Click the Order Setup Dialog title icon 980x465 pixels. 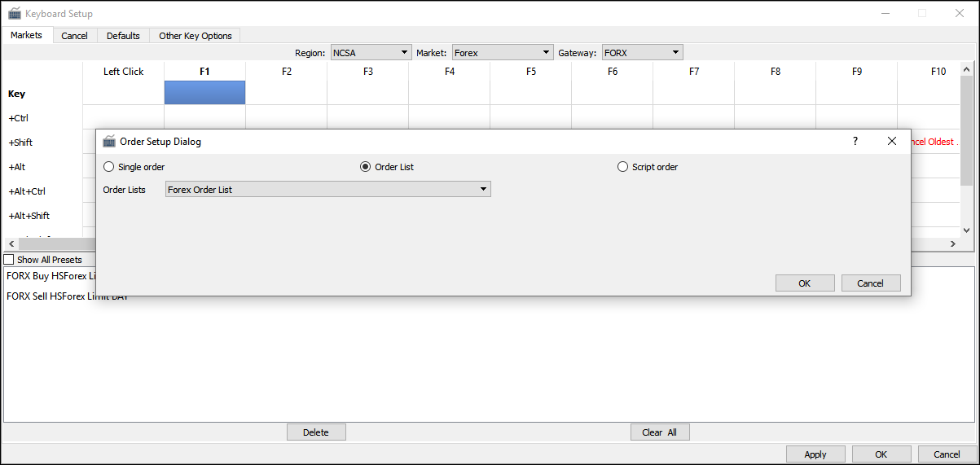coord(109,142)
